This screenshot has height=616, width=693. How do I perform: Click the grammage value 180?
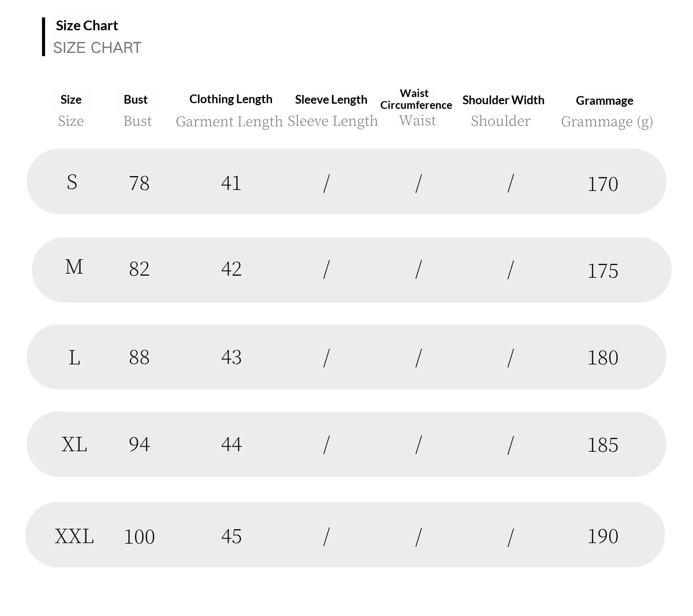click(603, 358)
